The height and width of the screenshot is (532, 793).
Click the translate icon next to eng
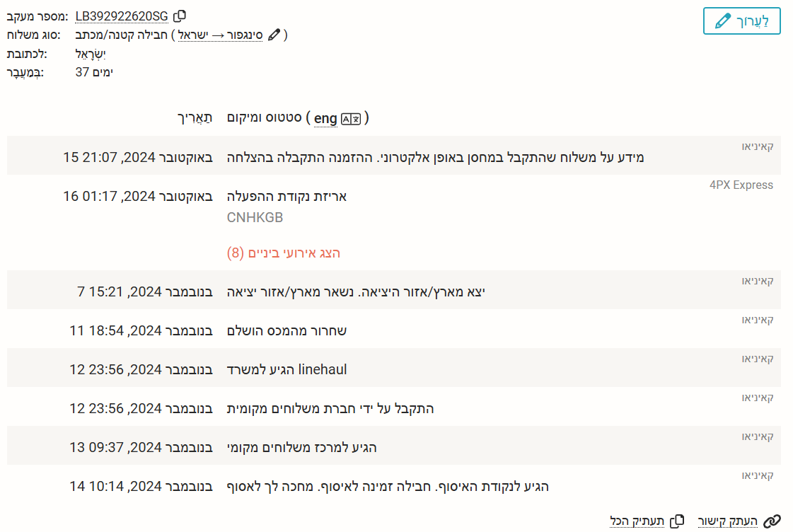click(351, 118)
